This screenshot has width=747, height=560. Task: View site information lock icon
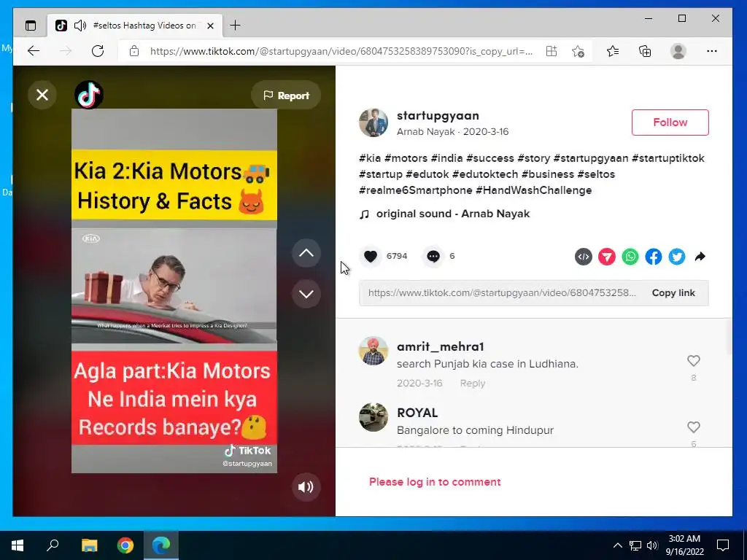point(134,51)
